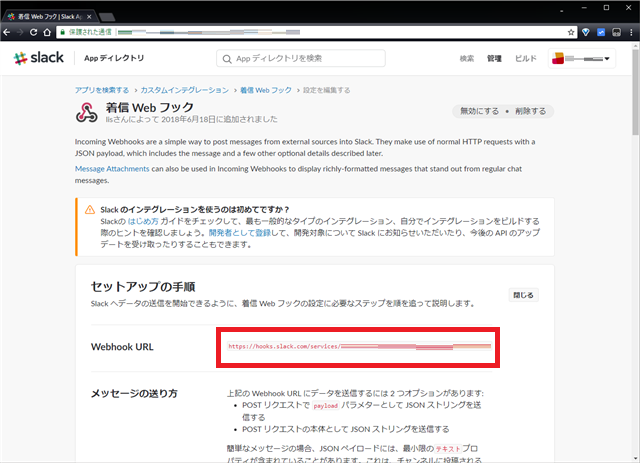The image size is (640, 463).
Task: Click the green secure lock icon
Action: (x=62, y=32)
